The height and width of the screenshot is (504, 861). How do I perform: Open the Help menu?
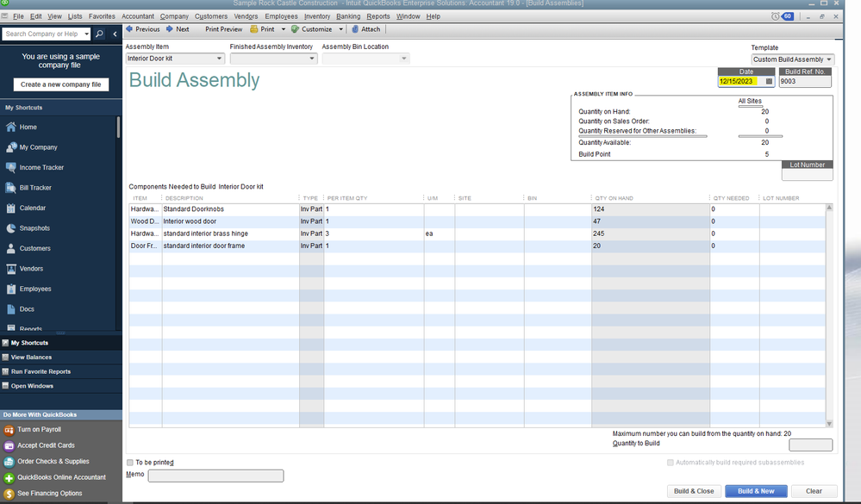tap(434, 16)
